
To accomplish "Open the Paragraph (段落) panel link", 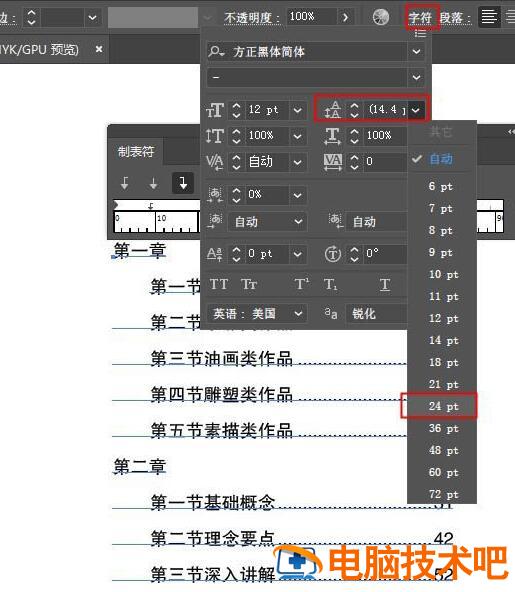I will coord(455,17).
